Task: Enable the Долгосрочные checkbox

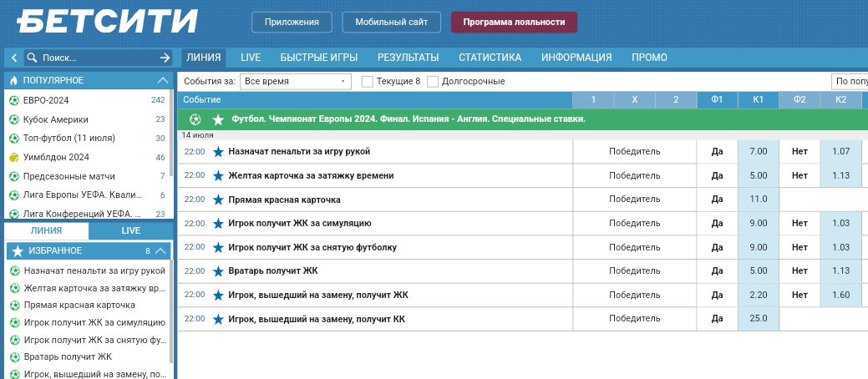Action: (433, 82)
